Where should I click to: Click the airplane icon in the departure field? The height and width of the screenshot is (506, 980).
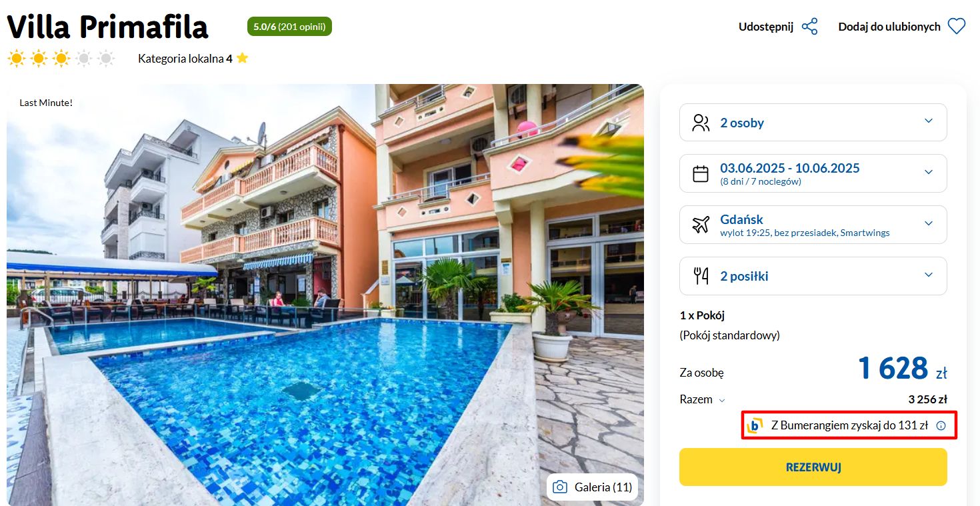(701, 225)
